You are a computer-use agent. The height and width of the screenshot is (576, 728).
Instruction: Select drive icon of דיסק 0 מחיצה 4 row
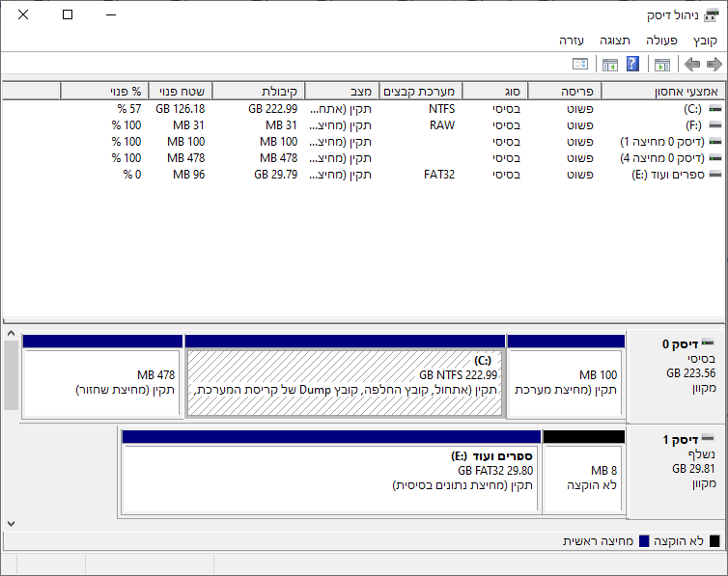715,158
